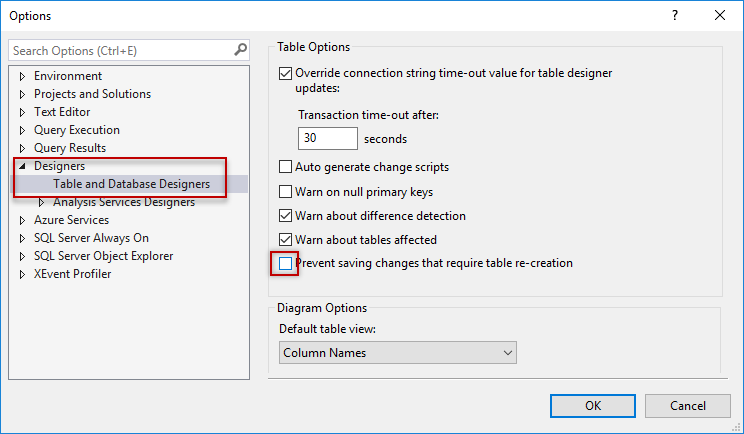Toggle Auto generate change scripts checkbox
Viewport: 744px width, 434px height.
[x=286, y=167]
